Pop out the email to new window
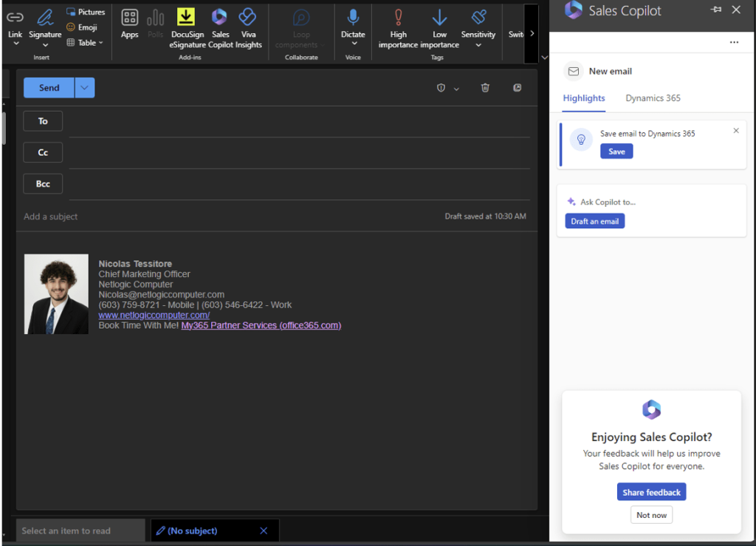This screenshot has width=756, height=546. 518,88
